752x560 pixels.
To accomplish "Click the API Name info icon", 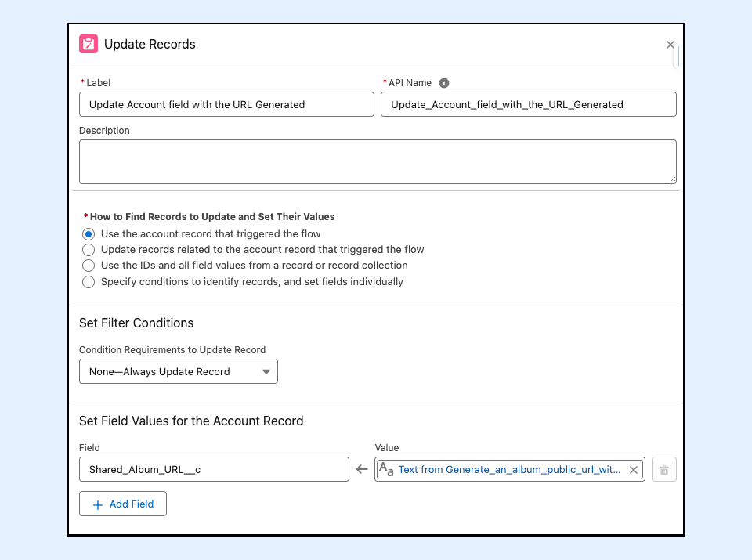I will pyautogui.click(x=444, y=83).
